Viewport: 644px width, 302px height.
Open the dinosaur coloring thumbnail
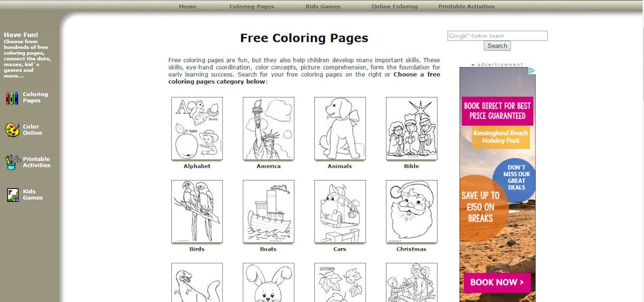197,283
